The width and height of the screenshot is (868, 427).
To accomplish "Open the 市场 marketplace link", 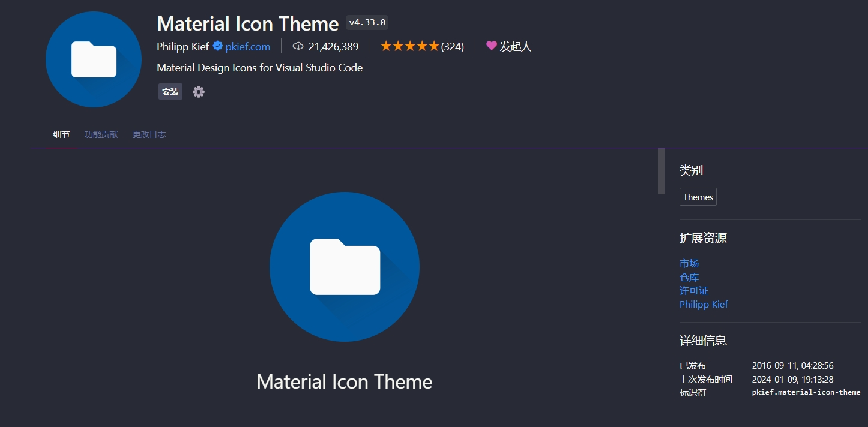I will click(x=689, y=263).
